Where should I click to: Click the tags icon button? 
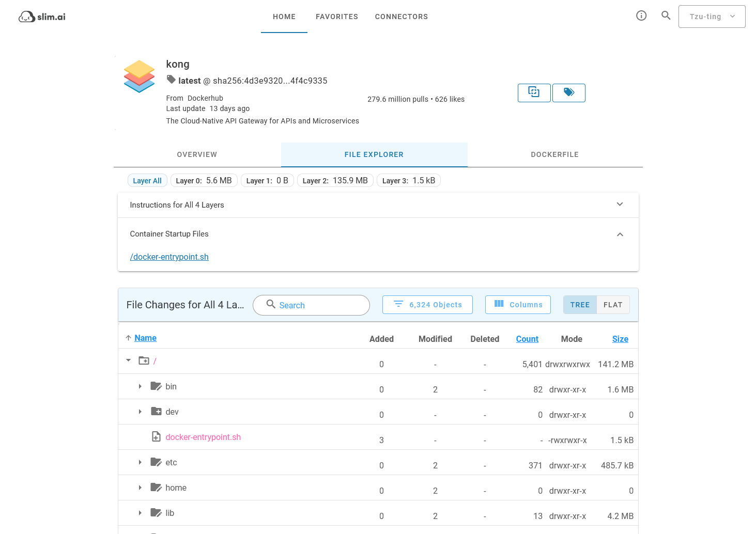click(x=568, y=92)
